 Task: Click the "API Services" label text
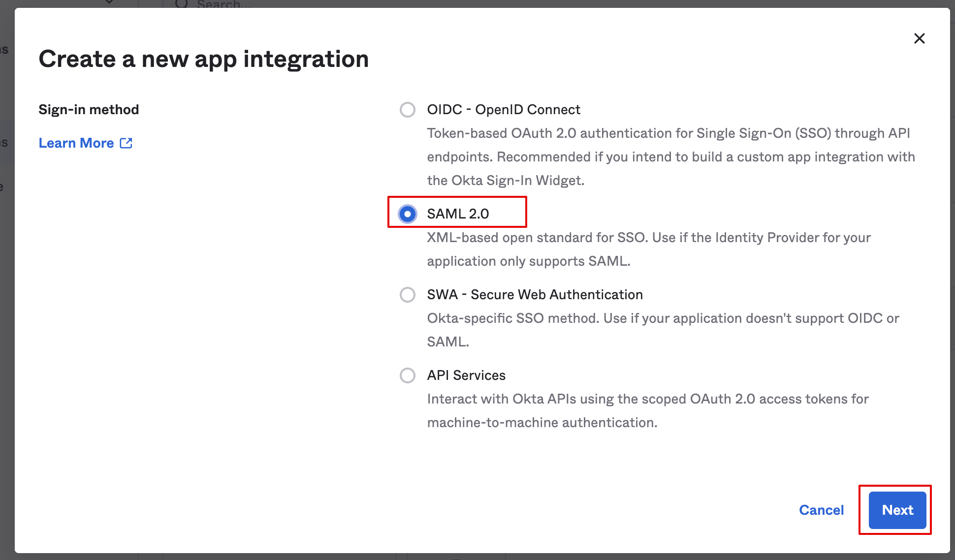coord(466,375)
